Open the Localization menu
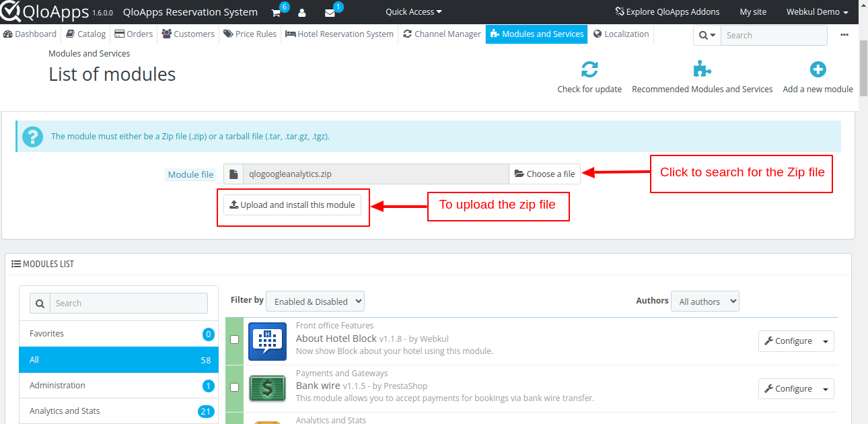 [622, 34]
